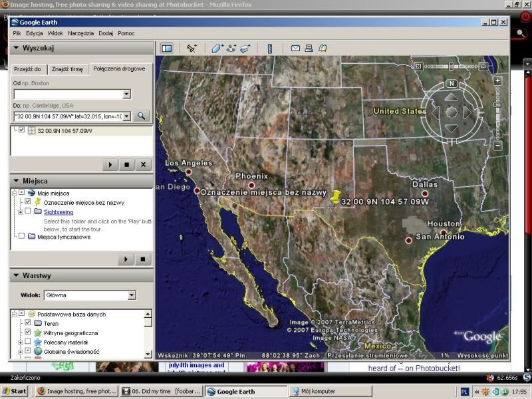Open the Widok menu
The image size is (532, 399).
(55, 33)
